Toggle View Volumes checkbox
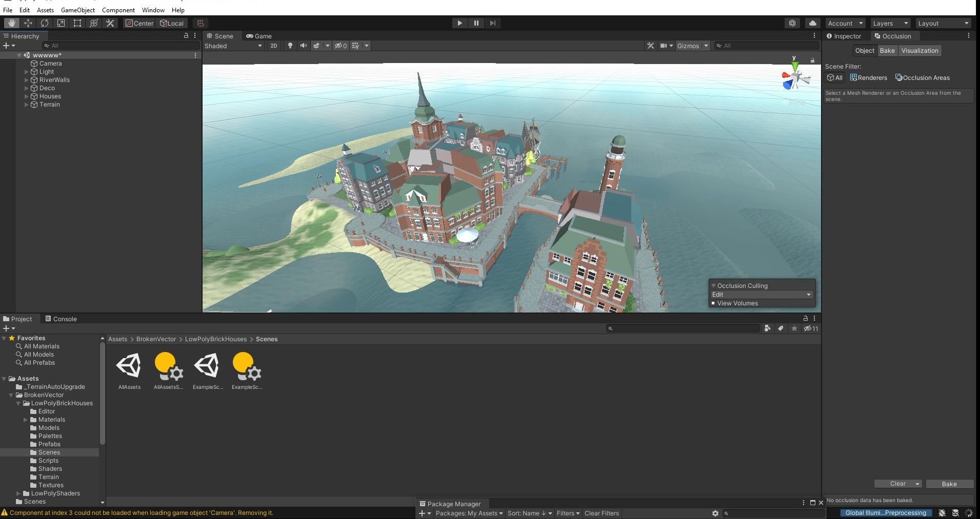Viewport: 980px width, 519px height. click(x=713, y=303)
